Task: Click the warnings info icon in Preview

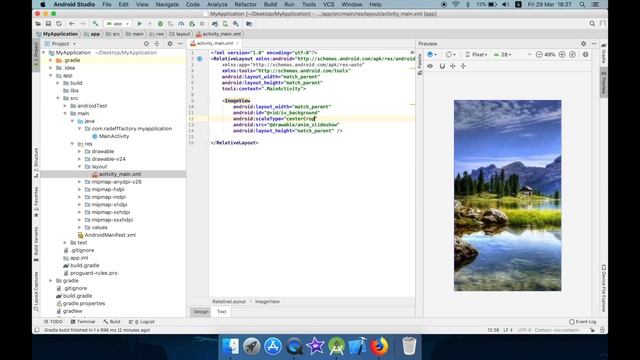Action: (585, 54)
